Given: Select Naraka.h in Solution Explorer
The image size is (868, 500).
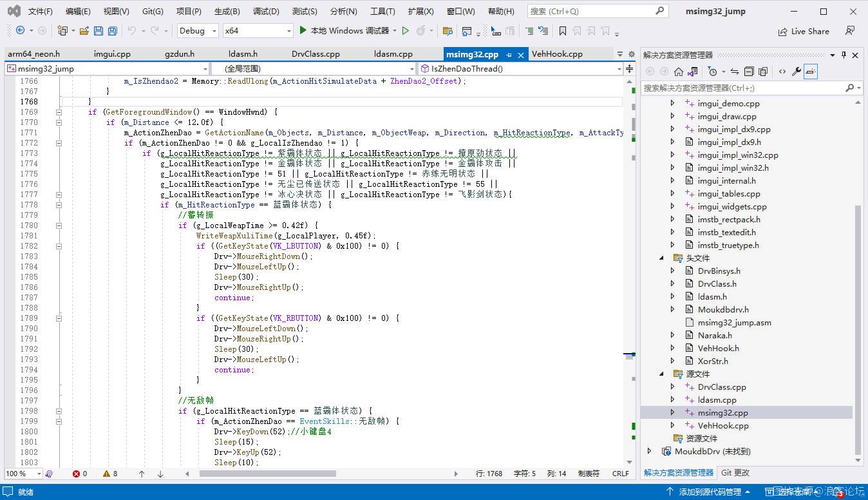Looking at the screenshot, I should (715, 335).
